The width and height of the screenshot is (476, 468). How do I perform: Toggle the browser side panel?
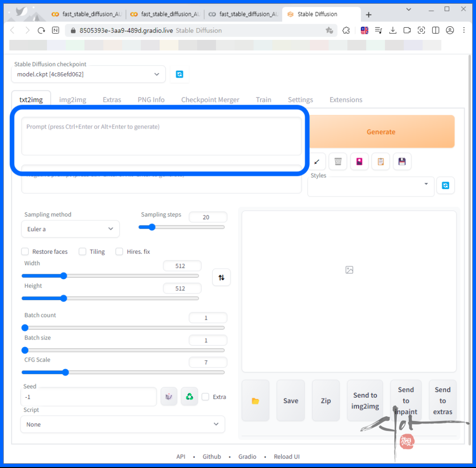point(436,30)
